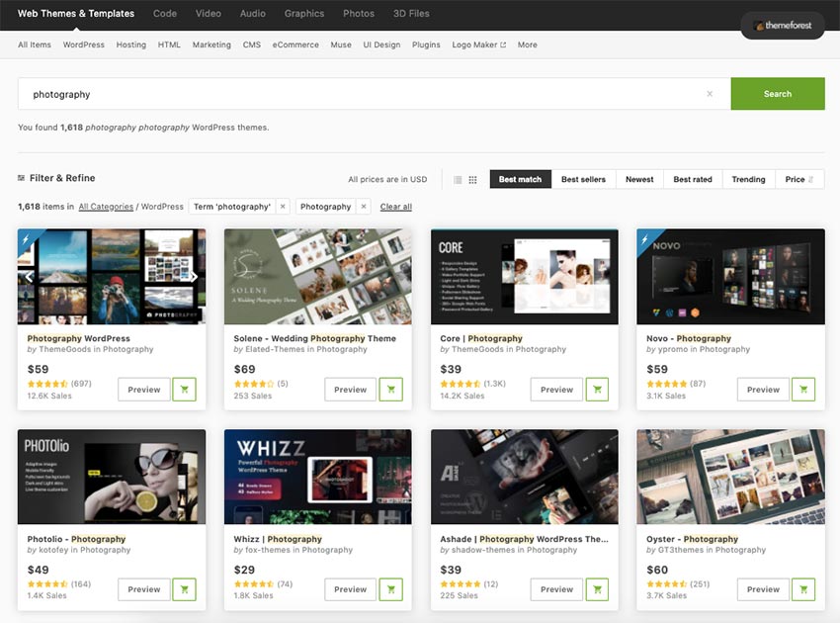Open the Hosting category
Viewport: 840px width, 623px height.
click(131, 44)
